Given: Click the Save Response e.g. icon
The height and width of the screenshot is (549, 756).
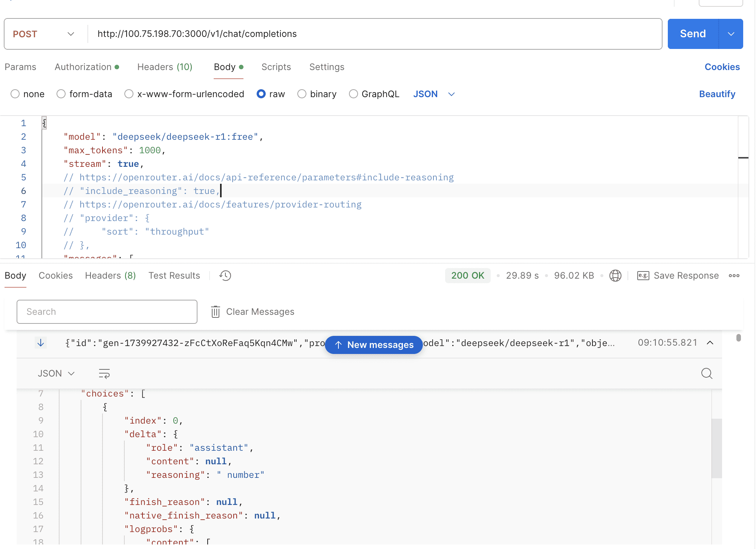Looking at the screenshot, I should [643, 276].
